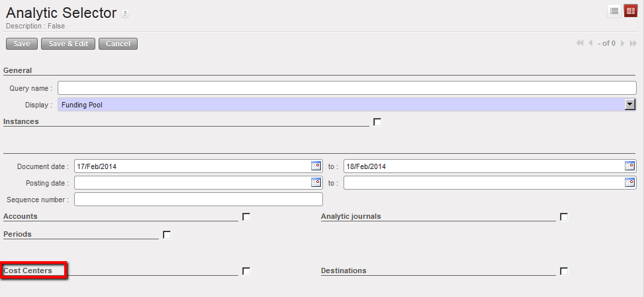Open Posting date start calendar picker
Screen dimensions: 644x297
point(316,182)
